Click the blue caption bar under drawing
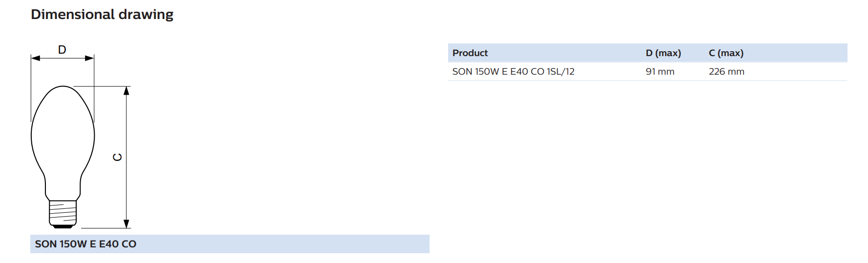868x263 pixels. pos(230,244)
